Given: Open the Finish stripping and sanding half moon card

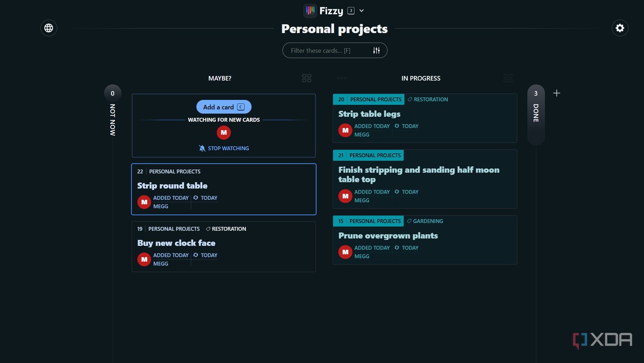Looking at the screenshot, I should click(425, 179).
